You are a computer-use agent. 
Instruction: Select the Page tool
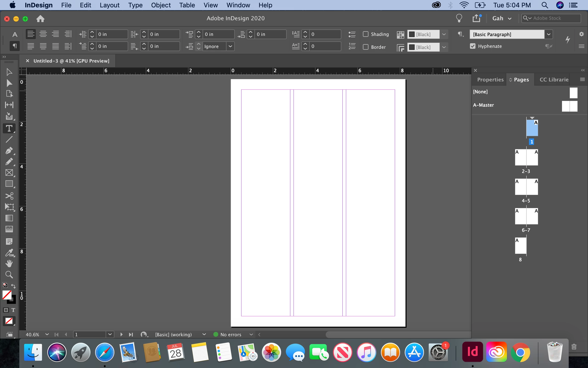coord(9,94)
